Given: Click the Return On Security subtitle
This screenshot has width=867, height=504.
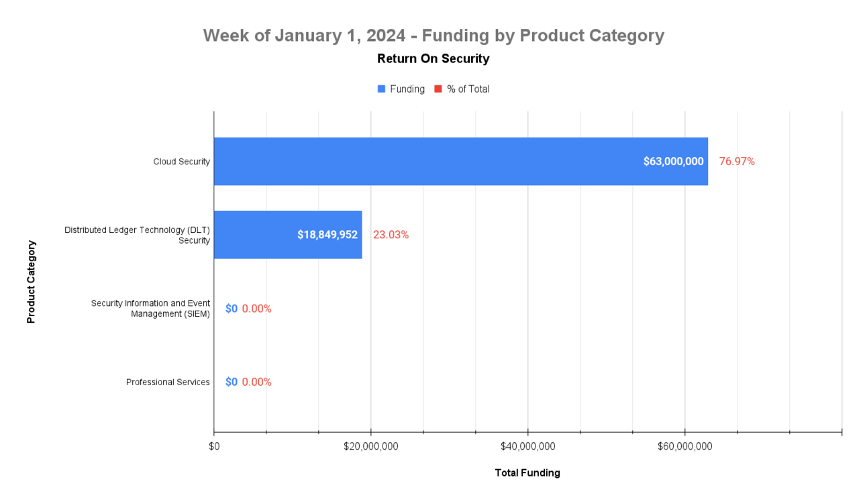Looking at the screenshot, I should [433, 58].
